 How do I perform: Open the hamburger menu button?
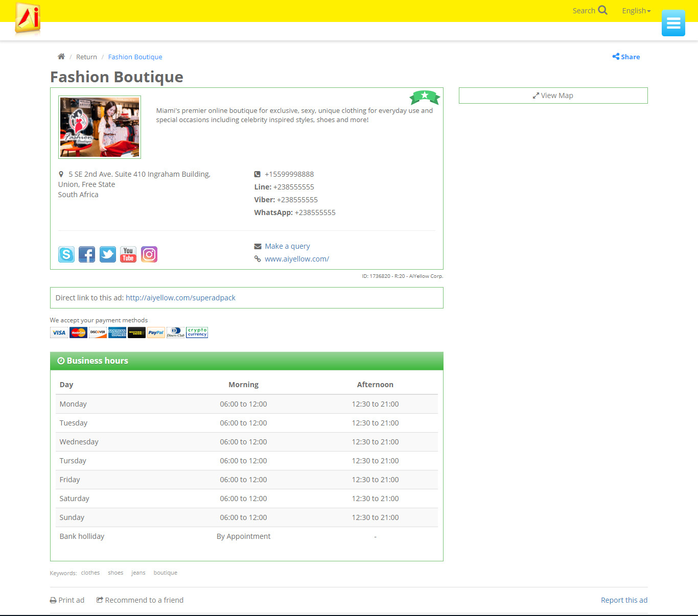point(673,23)
